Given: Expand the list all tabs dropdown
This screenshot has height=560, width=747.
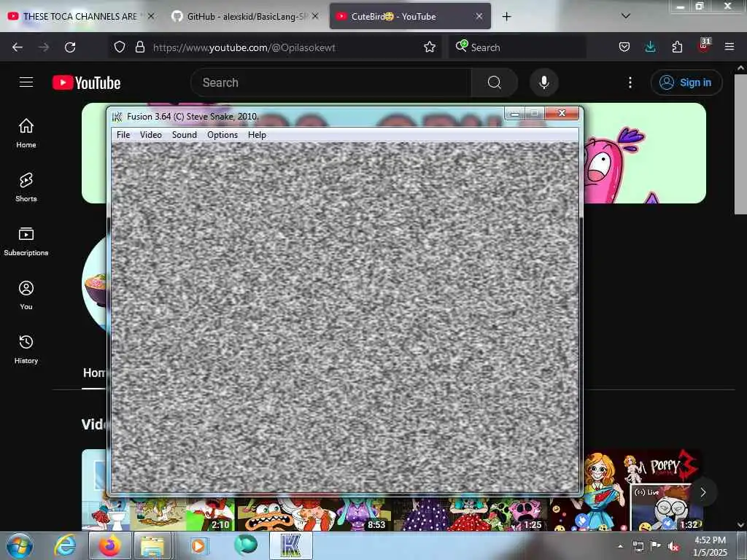Looking at the screenshot, I should 626,16.
